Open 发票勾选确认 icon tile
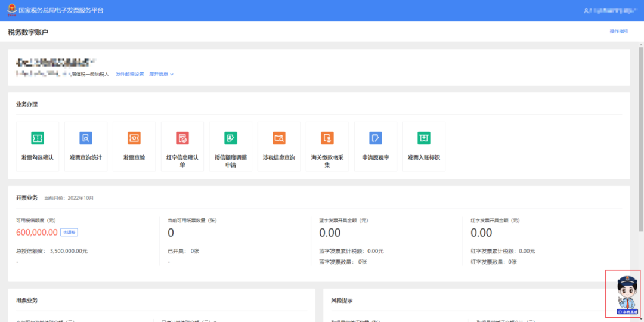 coord(38,146)
